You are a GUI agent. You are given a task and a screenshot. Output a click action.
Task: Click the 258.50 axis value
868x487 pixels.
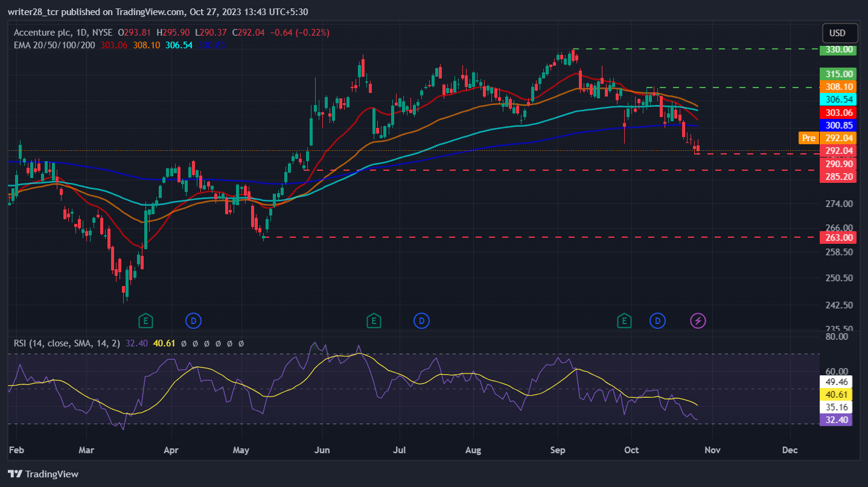(838, 252)
